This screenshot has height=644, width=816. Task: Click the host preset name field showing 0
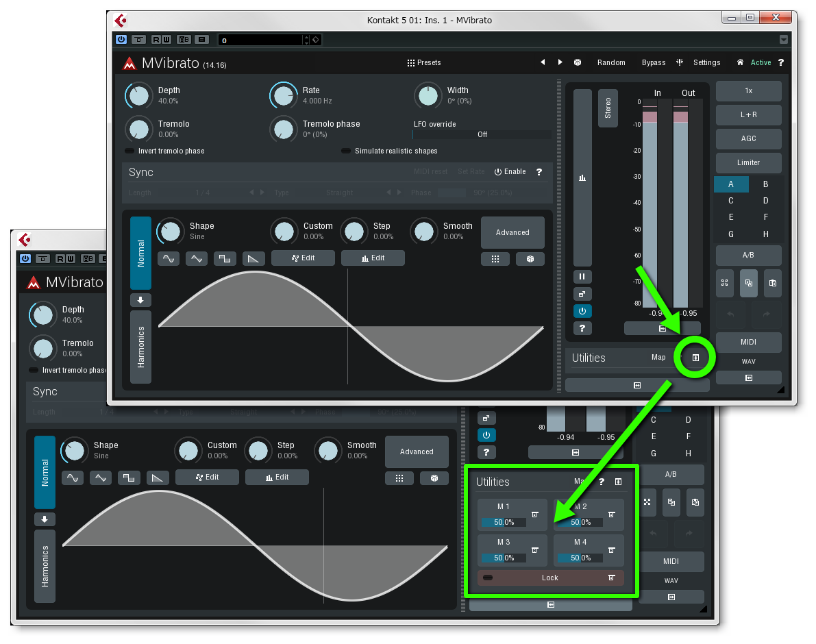pyautogui.click(x=260, y=40)
